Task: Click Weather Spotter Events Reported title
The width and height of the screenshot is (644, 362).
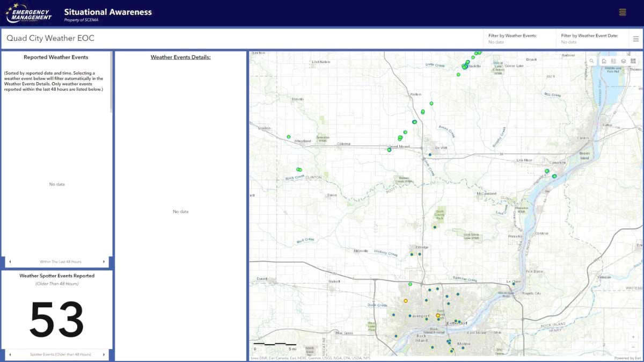Action: (57, 276)
